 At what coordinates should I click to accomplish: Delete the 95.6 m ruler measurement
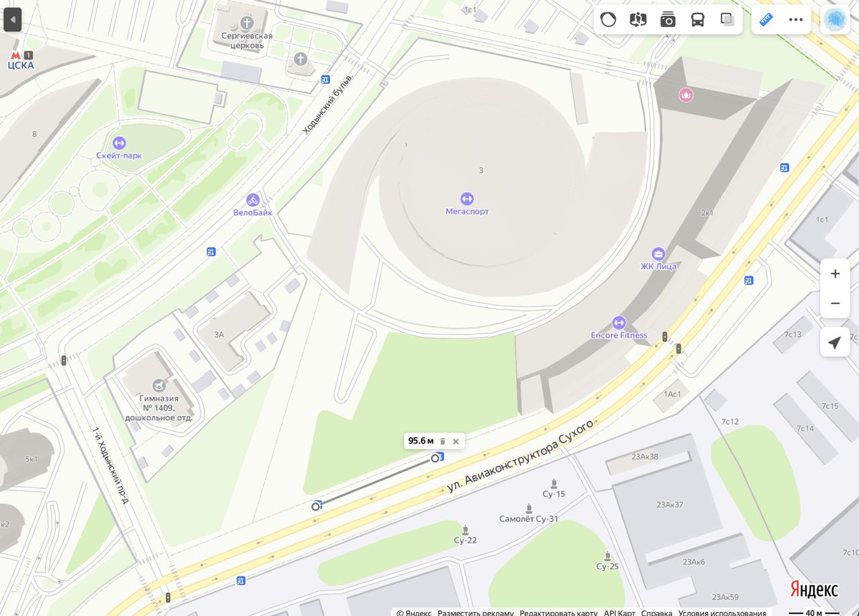(443, 441)
